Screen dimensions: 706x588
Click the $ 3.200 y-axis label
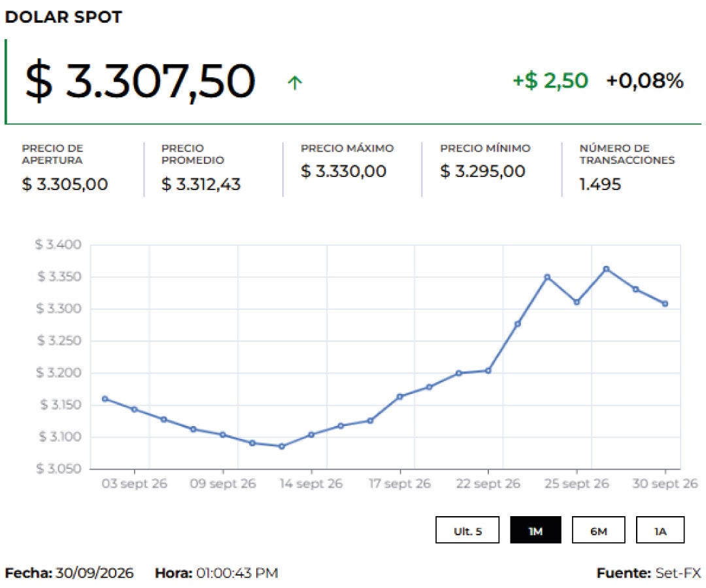point(59,372)
